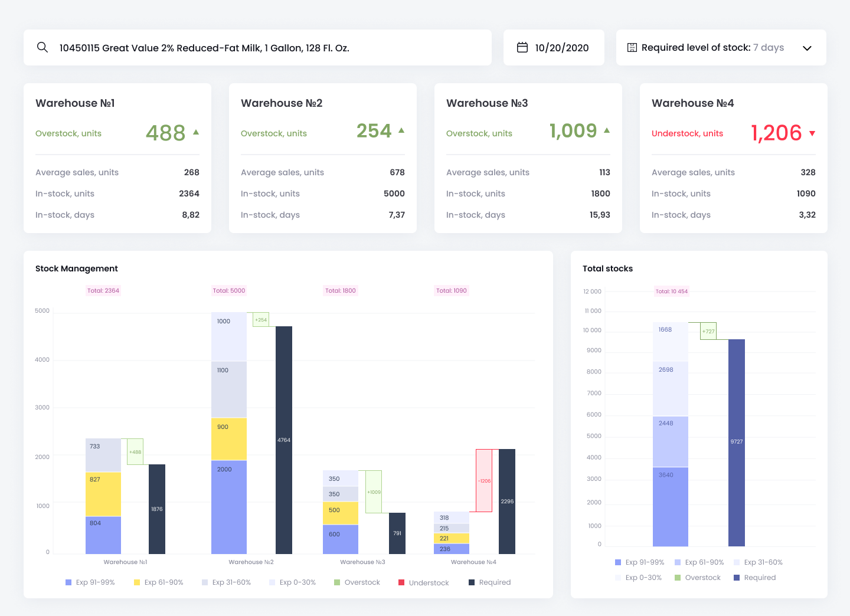Screen dimensions: 850x616
Task: Click the 2296 required bar for Warehouse №4
Action: 507,502
